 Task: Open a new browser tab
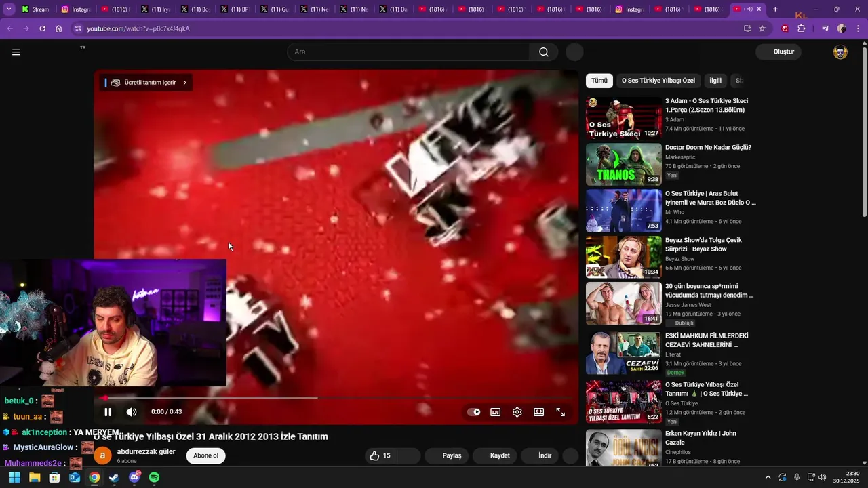(775, 9)
